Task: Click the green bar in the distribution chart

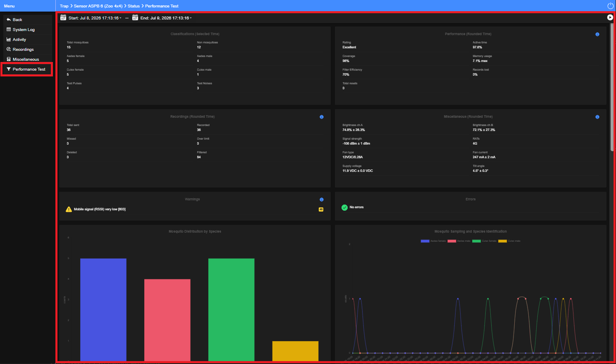Action: coord(232,310)
